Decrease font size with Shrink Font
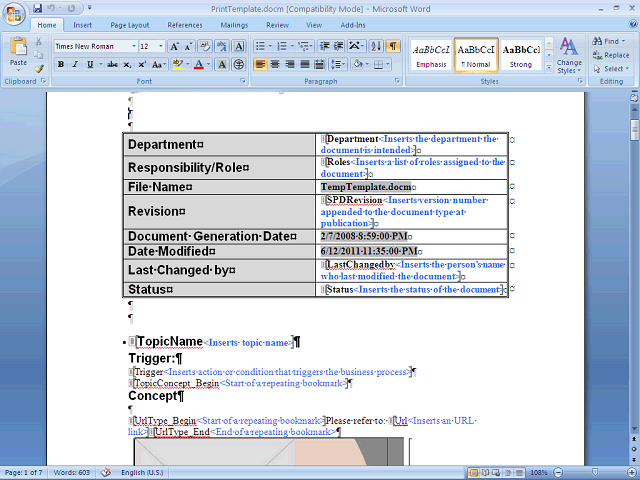640x480 pixels. (188, 46)
